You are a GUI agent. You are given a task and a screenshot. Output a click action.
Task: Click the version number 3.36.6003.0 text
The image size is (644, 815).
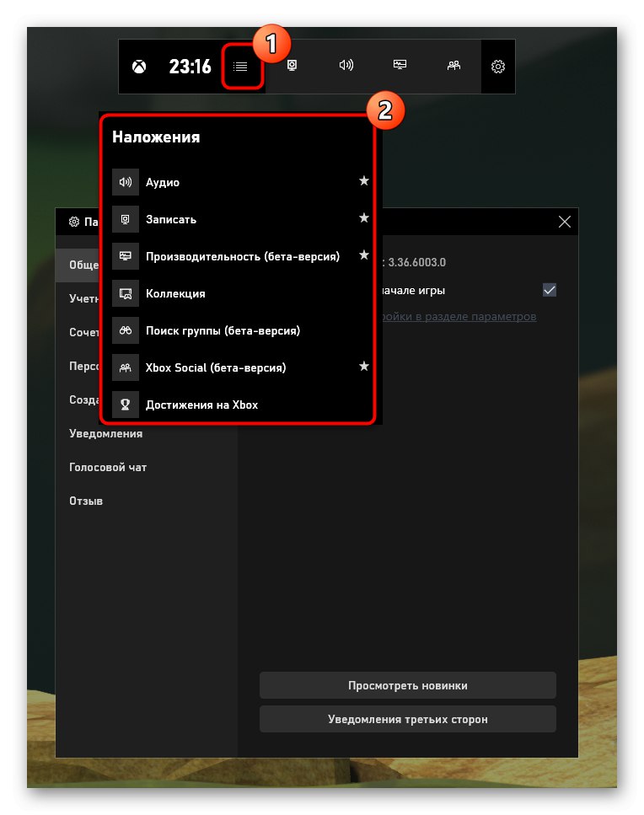pos(417,262)
